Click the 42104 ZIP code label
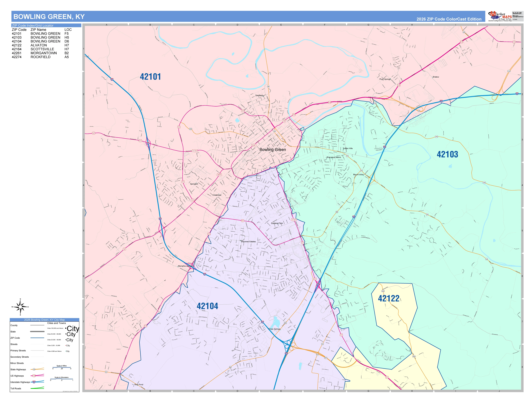 pos(207,306)
